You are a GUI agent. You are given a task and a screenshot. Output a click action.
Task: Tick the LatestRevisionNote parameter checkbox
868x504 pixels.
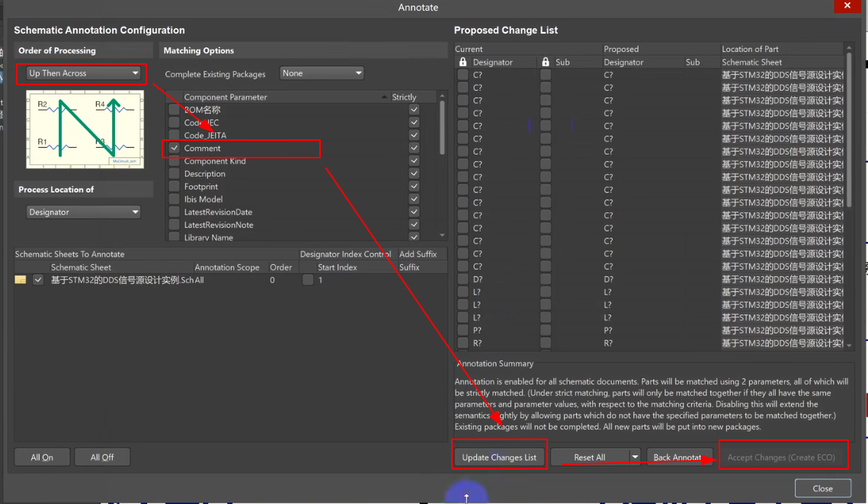[x=175, y=225]
